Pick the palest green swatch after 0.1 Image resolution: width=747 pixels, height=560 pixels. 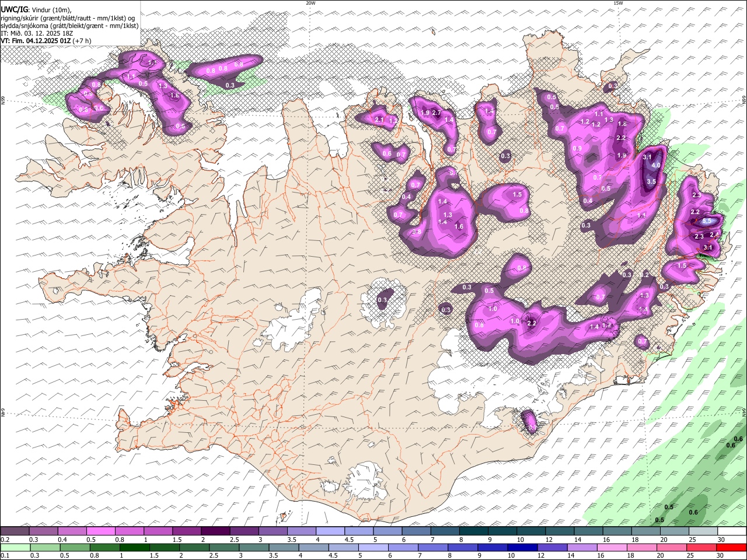click(x=15, y=547)
